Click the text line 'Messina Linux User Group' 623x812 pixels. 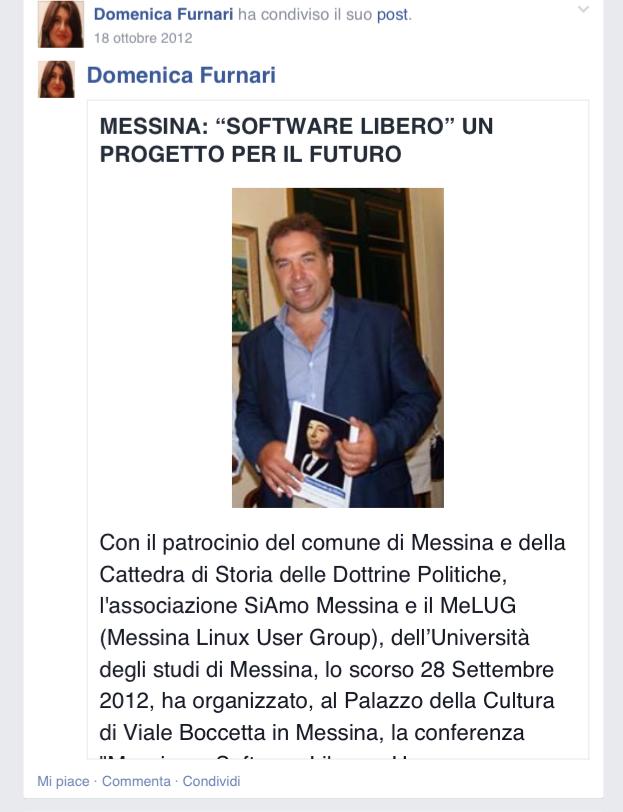pos(314,637)
